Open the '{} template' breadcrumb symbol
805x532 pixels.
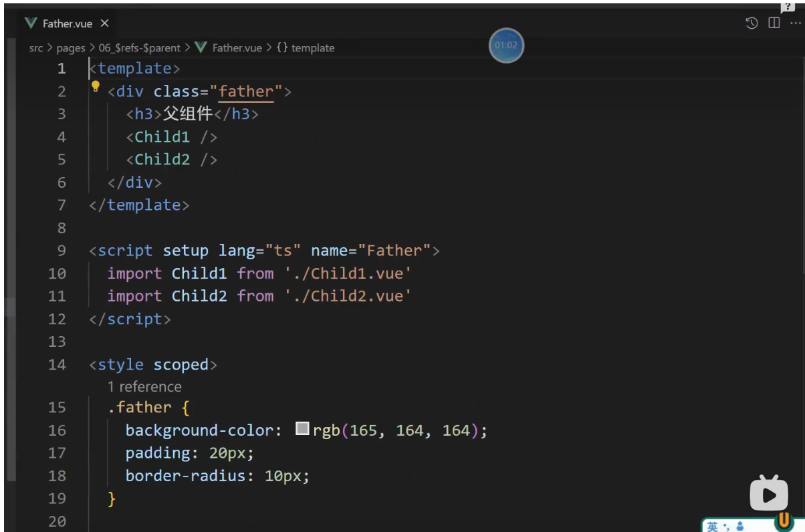pyautogui.click(x=305, y=48)
